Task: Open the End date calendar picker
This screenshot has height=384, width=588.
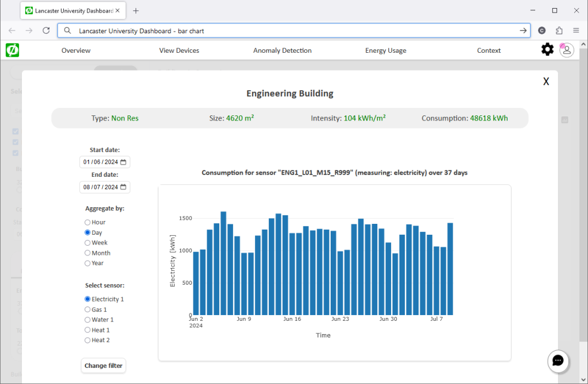Action: tap(123, 187)
